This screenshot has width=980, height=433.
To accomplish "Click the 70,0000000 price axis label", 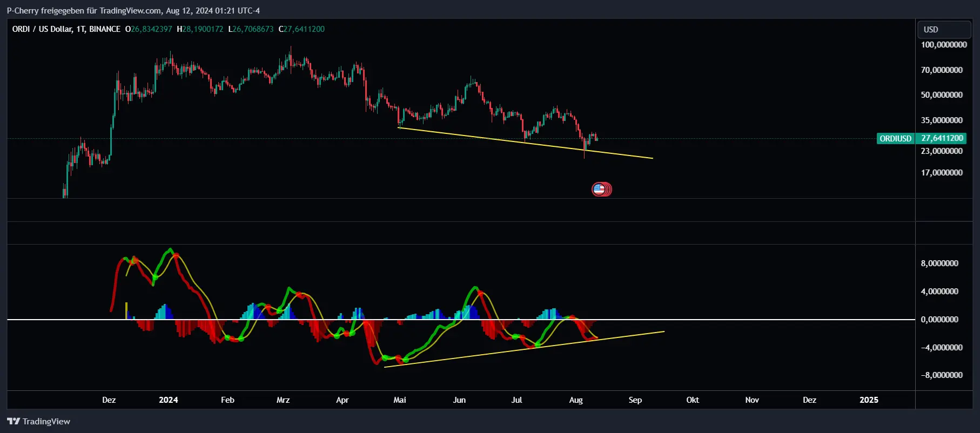I will tap(942, 70).
